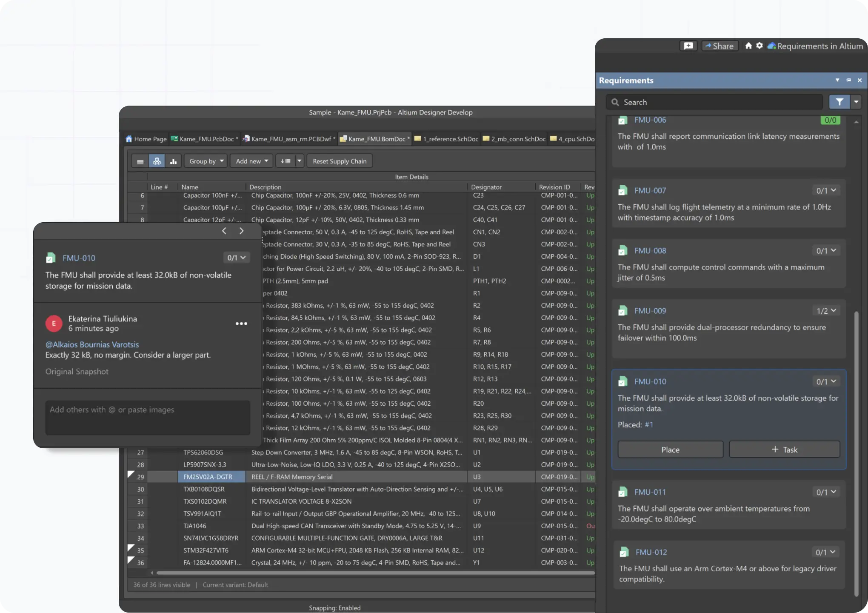The image size is (868, 613).
Task: Open the Placed #1 link on FMU-010
Action: point(649,425)
